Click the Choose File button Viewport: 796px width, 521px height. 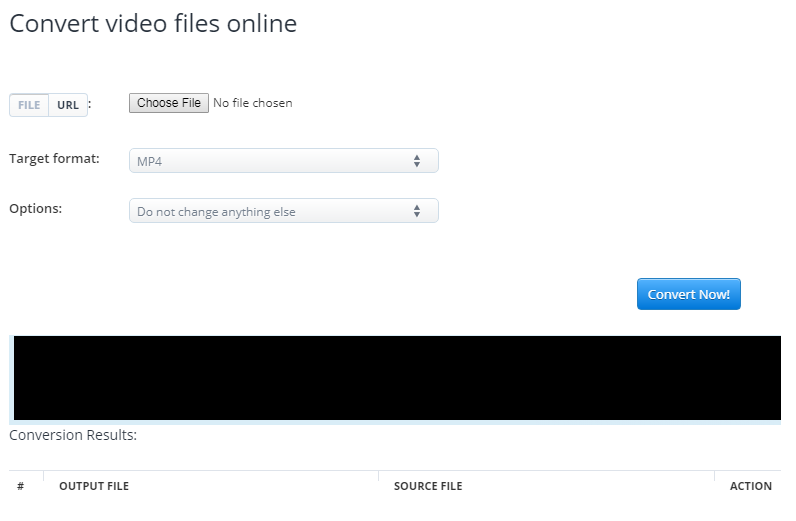tap(169, 103)
